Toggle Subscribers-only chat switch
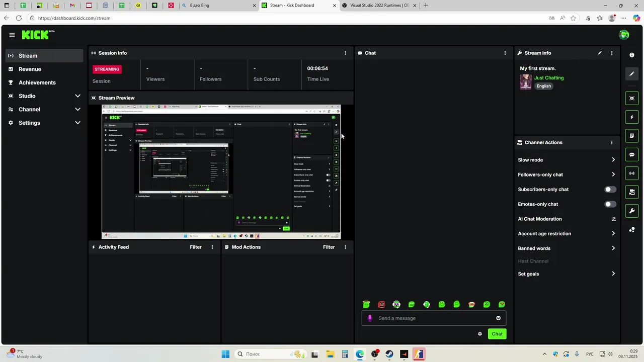This screenshot has height=362, width=644. [610, 190]
